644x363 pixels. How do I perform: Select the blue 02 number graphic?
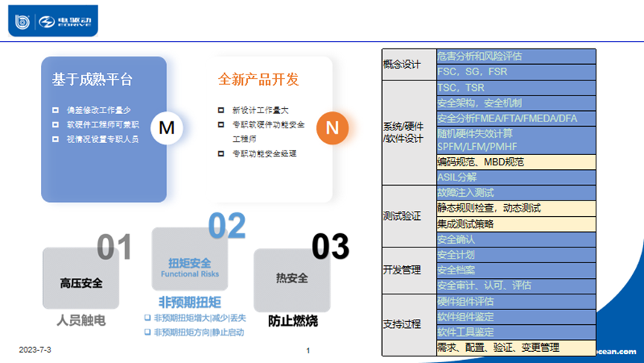(226, 226)
